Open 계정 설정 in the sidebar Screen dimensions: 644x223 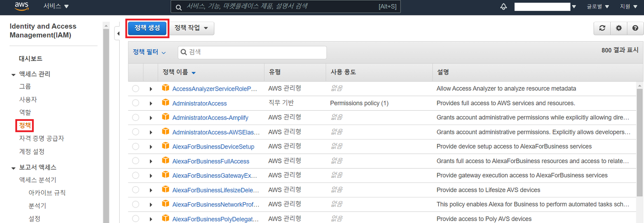pos(32,152)
